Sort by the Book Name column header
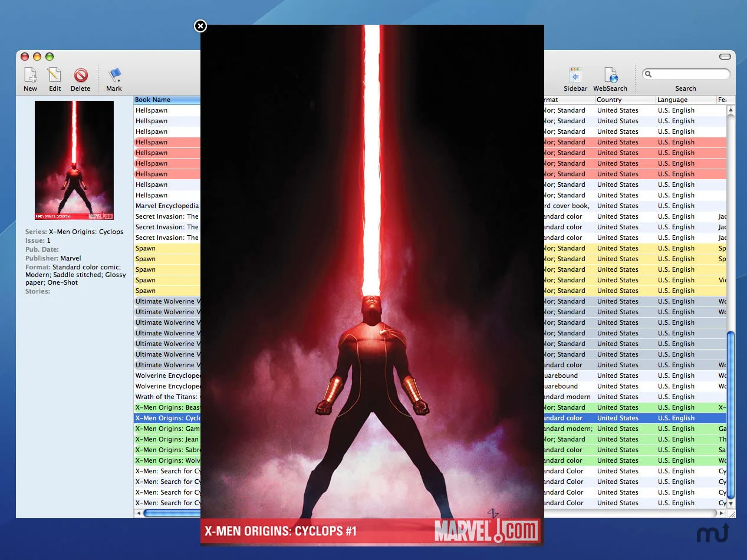 [x=167, y=100]
